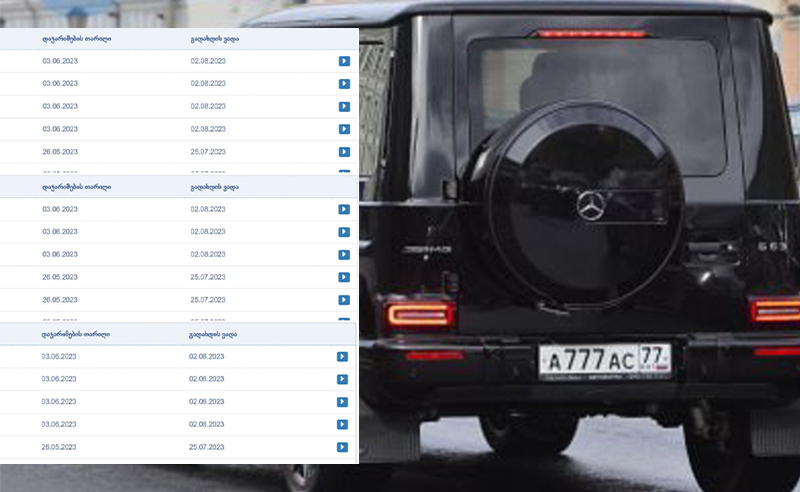
Task: Click 'გადახდის ვადა' header in bottom table
Action: click(x=213, y=335)
